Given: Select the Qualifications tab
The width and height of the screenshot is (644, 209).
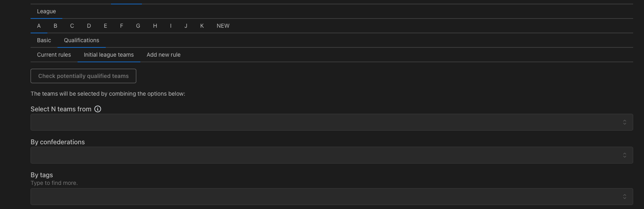Looking at the screenshot, I should (82, 40).
